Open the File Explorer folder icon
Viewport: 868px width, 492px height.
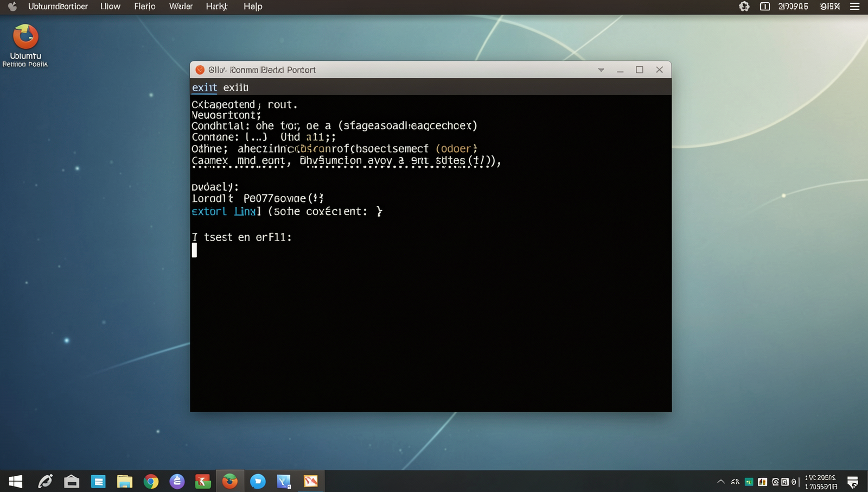pos(125,481)
